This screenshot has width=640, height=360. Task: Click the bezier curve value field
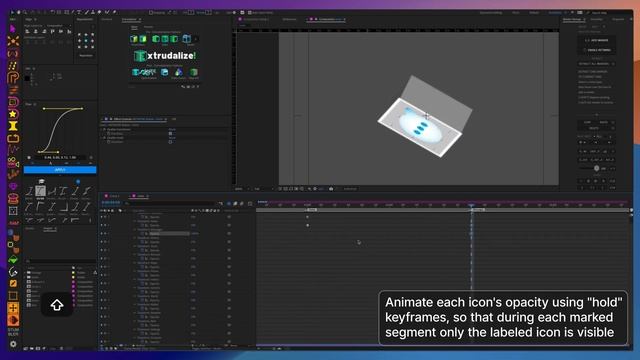coord(60,158)
